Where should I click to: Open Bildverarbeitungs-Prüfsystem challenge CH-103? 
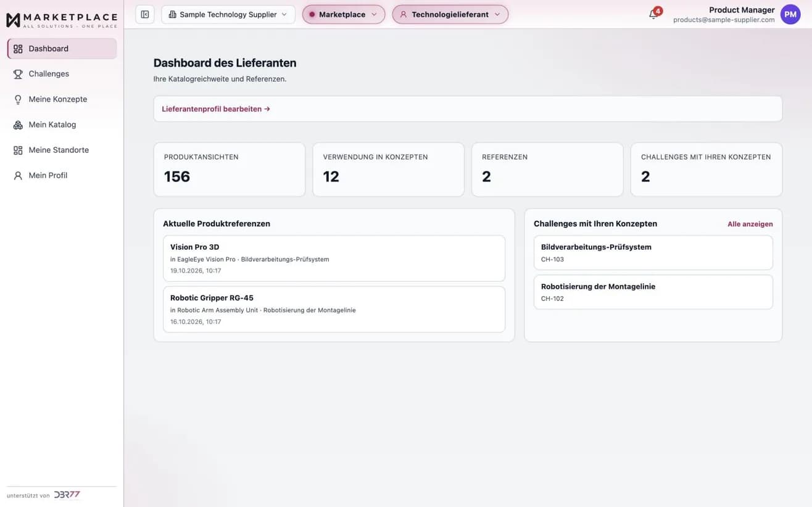(x=653, y=253)
